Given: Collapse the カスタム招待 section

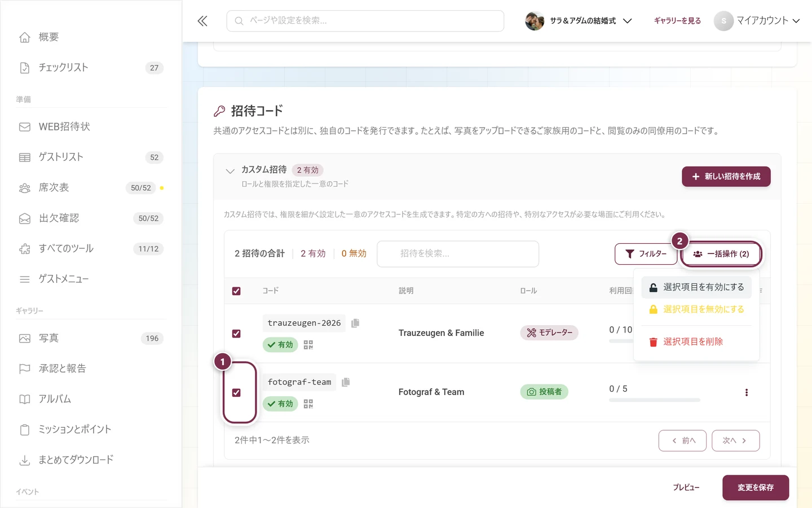Looking at the screenshot, I should click(x=230, y=171).
